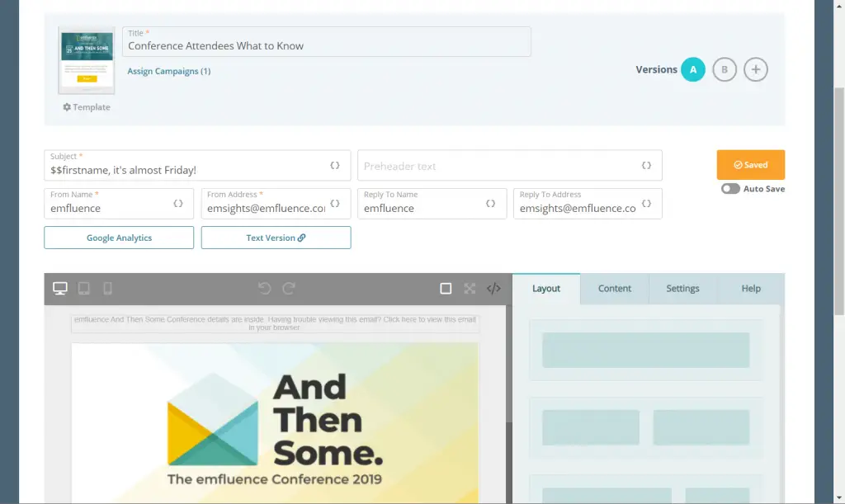Open the Content tab
The height and width of the screenshot is (504, 845).
point(614,289)
